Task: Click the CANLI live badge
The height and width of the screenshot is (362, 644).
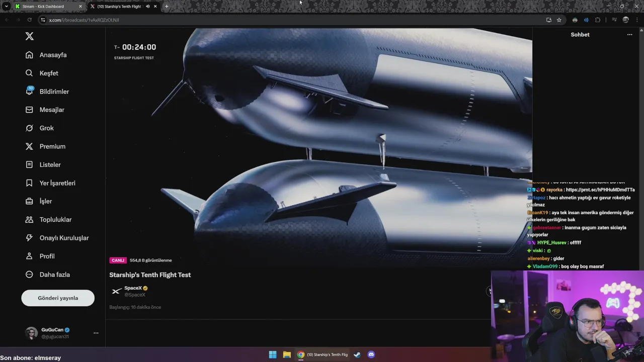Action: (118, 260)
